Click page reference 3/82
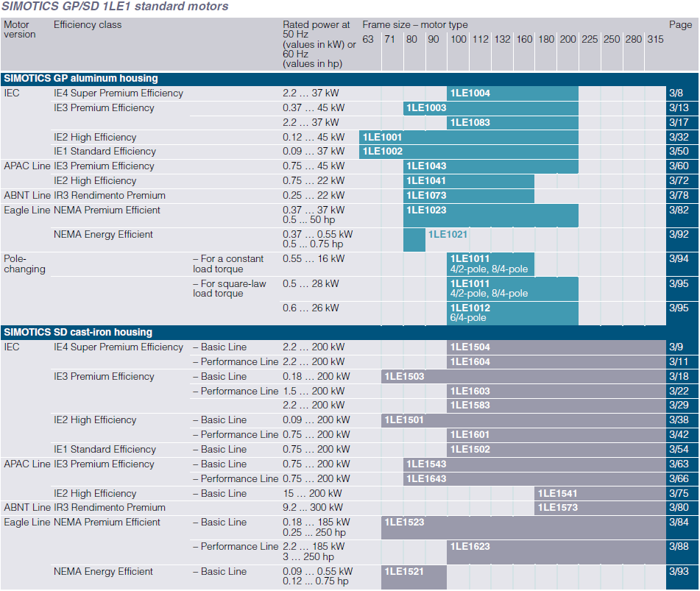 (x=679, y=210)
